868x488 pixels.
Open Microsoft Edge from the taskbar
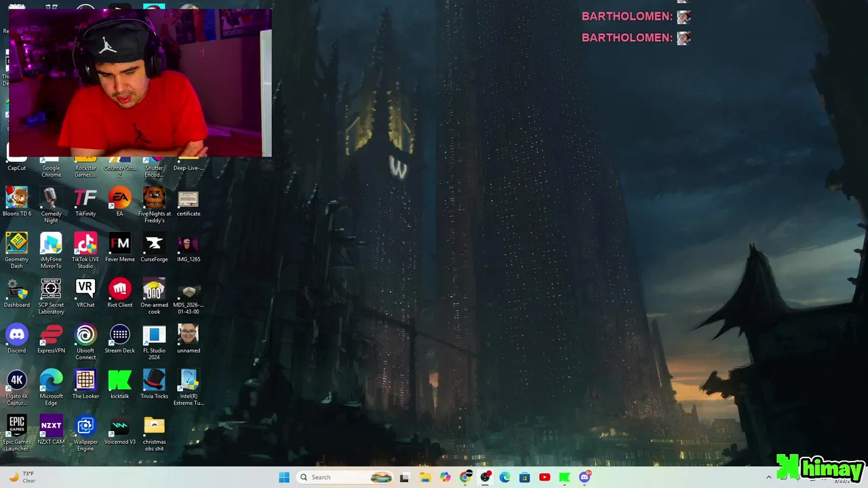[505, 477]
